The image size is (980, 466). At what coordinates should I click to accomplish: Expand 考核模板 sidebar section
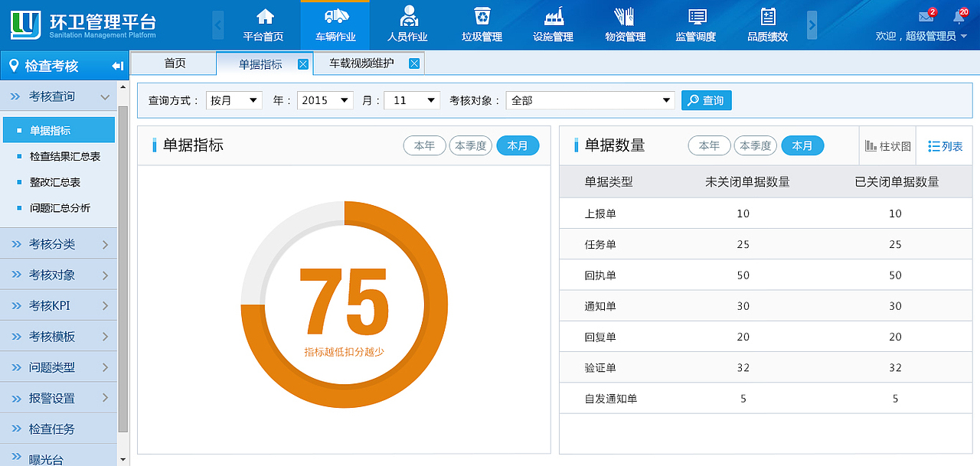tap(59, 337)
